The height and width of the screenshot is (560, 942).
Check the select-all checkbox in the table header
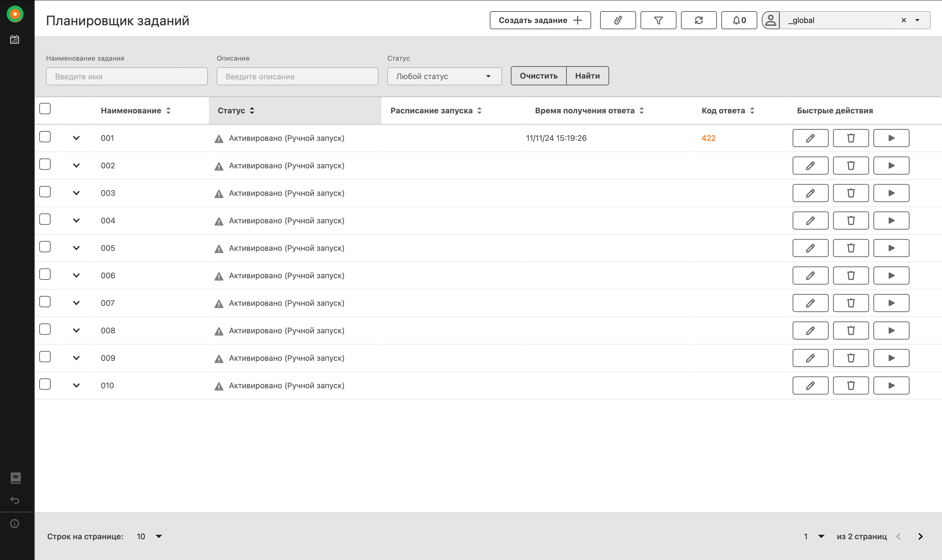(x=45, y=109)
